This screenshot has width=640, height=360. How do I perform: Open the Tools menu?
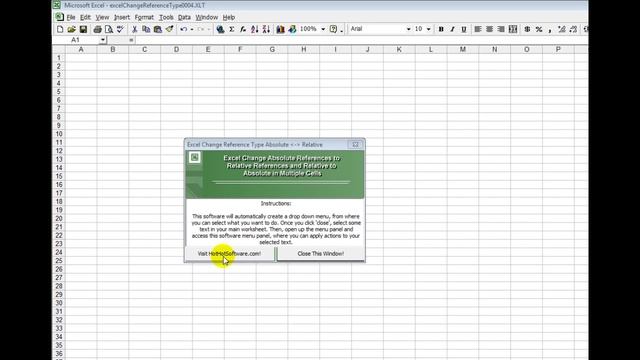pos(166,17)
